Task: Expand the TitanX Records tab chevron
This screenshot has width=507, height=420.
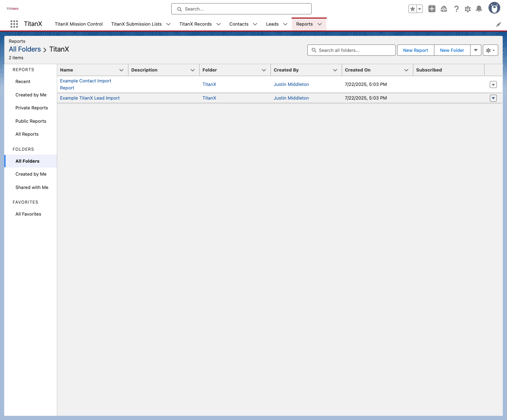Action: pyautogui.click(x=219, y=24)
